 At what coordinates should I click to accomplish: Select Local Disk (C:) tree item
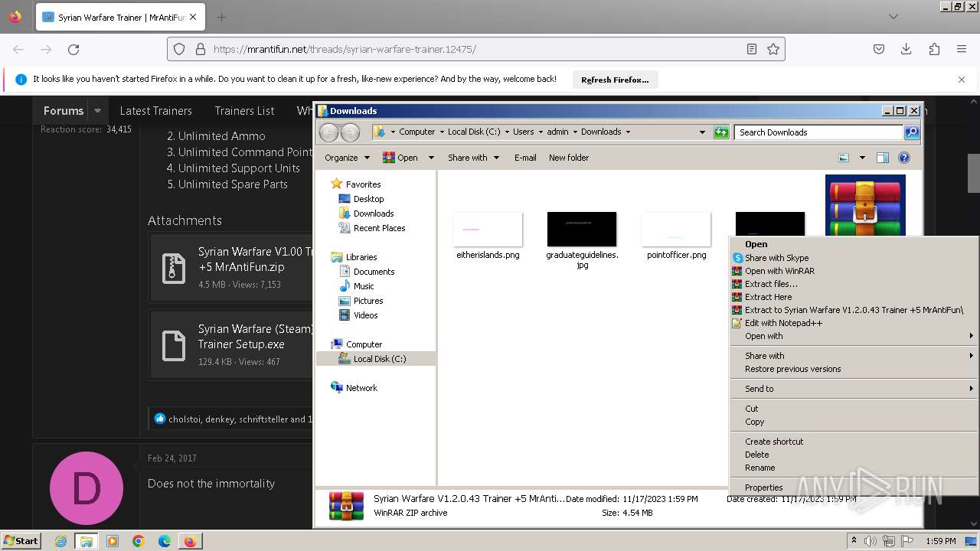[379, 359]
